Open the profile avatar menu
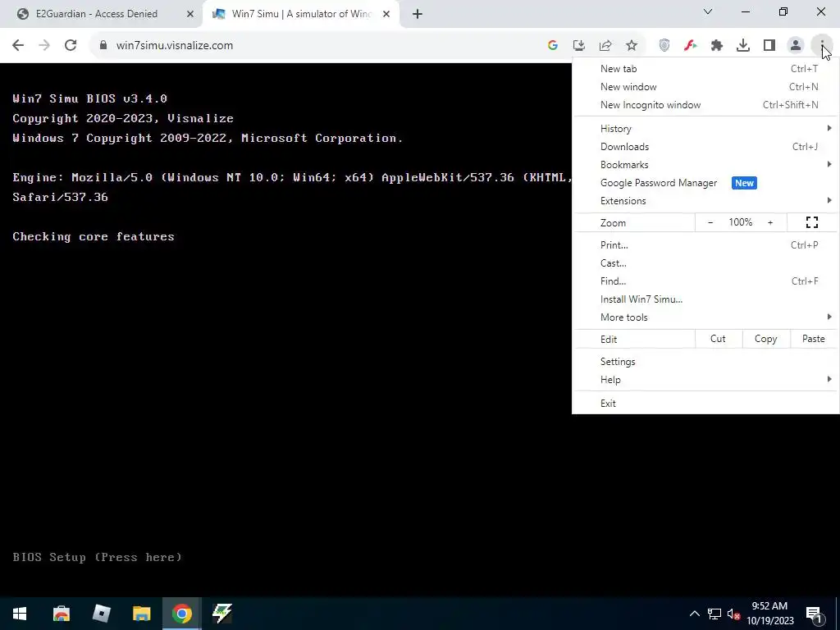Viewport: 840px width, 630px height. 796,45
